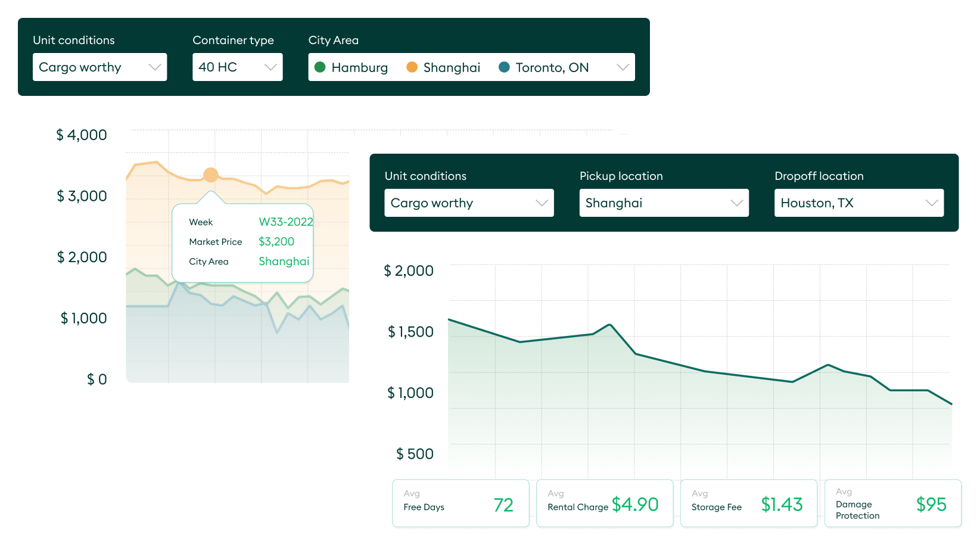
Task: Click the teal Toronto, ON color dot
Action: pyautogui.click(x=504, y=67)
